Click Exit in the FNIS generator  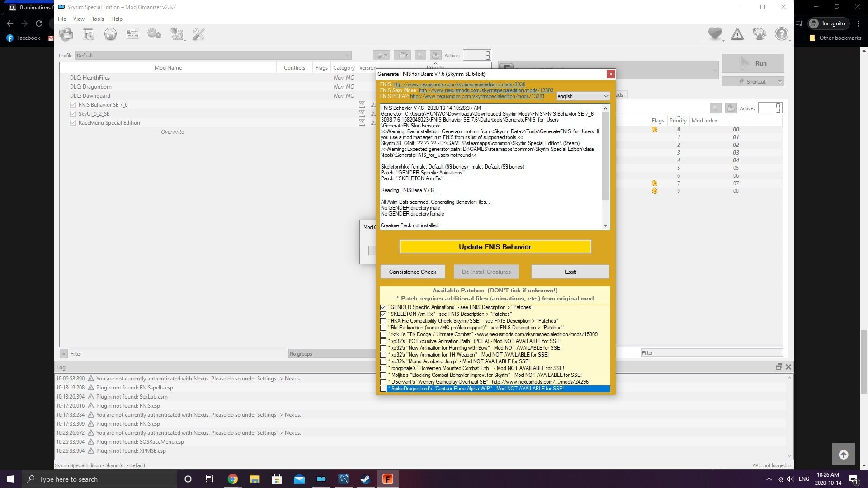[570, 272]
